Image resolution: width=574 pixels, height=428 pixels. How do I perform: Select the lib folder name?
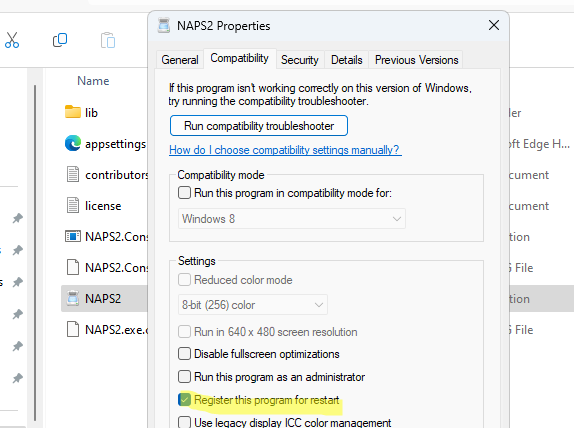[92, 112]
